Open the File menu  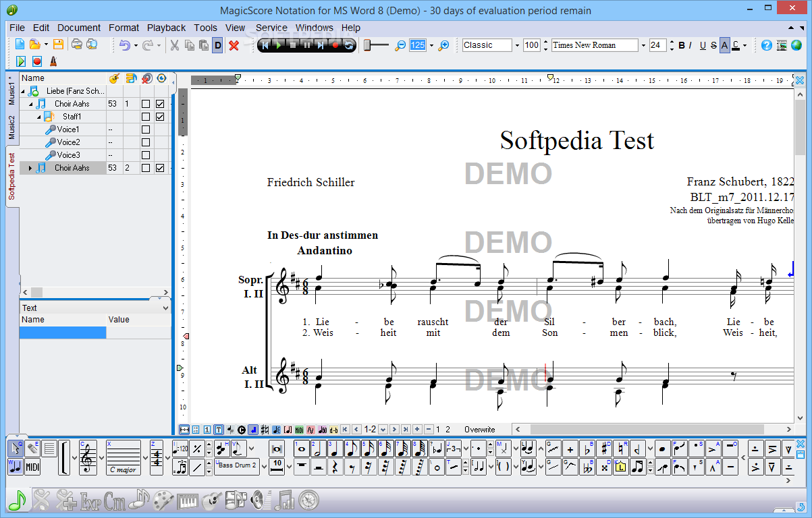pyautogui.click(x=17, y=28)
